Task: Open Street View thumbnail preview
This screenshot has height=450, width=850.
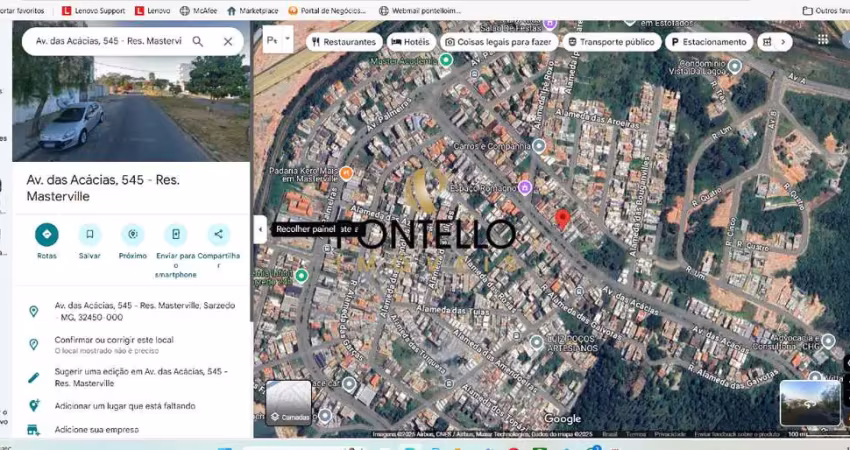Action: click(x=810, y=402)
